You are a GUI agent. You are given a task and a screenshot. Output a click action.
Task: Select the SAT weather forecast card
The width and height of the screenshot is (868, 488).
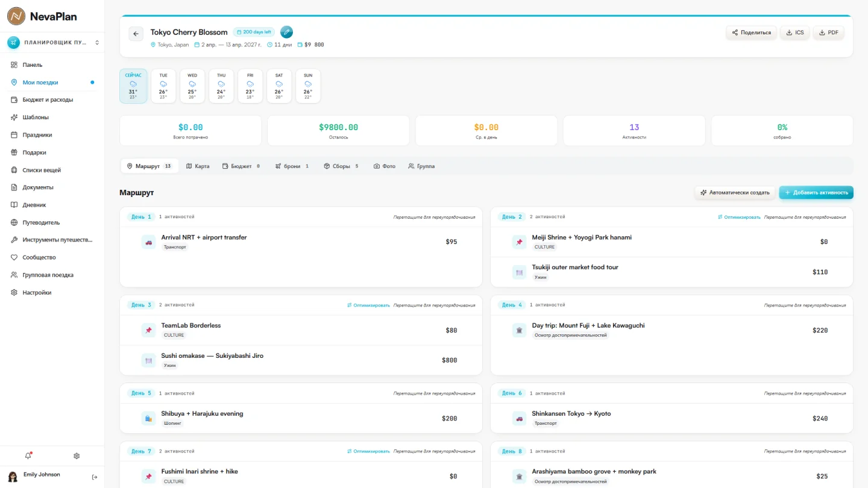(279, 86)
